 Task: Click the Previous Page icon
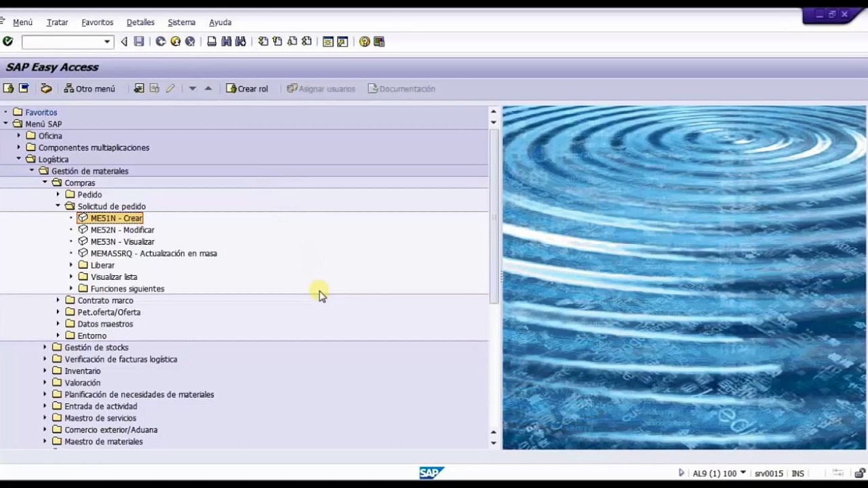coord(277,41)
